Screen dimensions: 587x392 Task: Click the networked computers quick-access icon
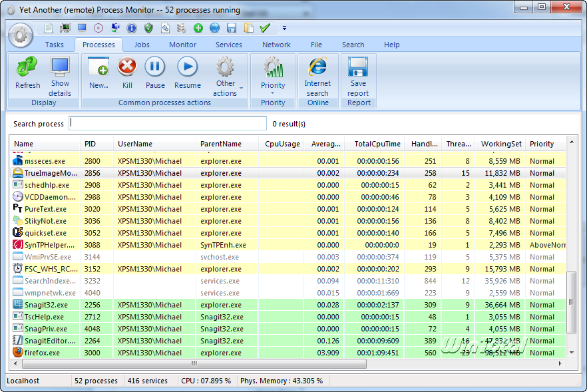(115, 28)
